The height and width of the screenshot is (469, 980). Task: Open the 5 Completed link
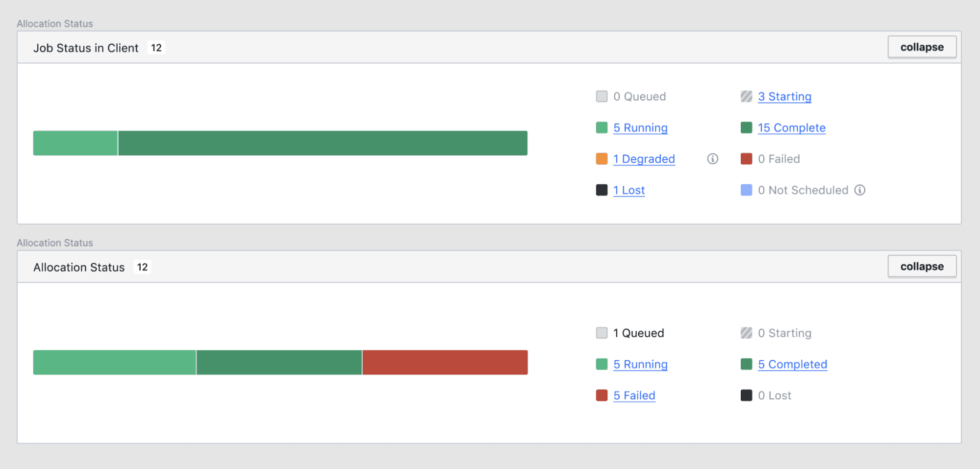coord(792,365)
